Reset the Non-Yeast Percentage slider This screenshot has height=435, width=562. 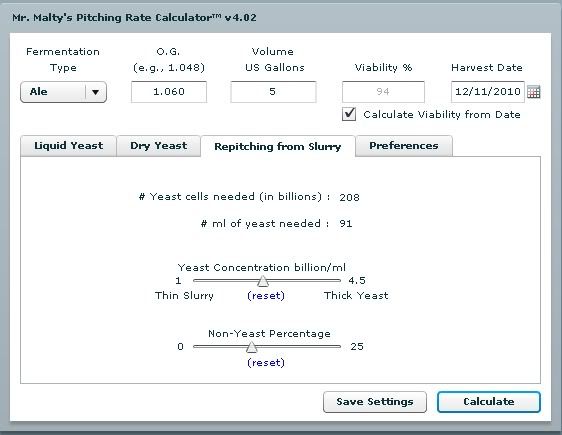tap(266, 363)
